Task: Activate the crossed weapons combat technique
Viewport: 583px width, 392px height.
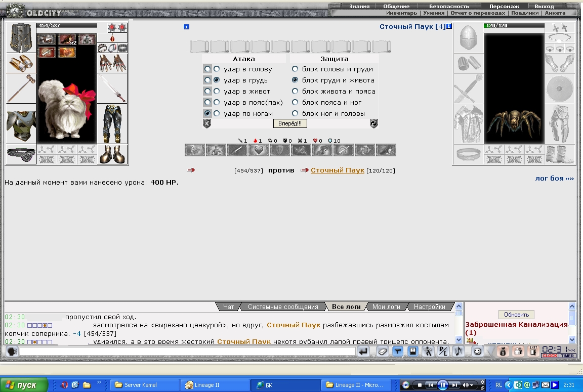Action: pos(301,150)
